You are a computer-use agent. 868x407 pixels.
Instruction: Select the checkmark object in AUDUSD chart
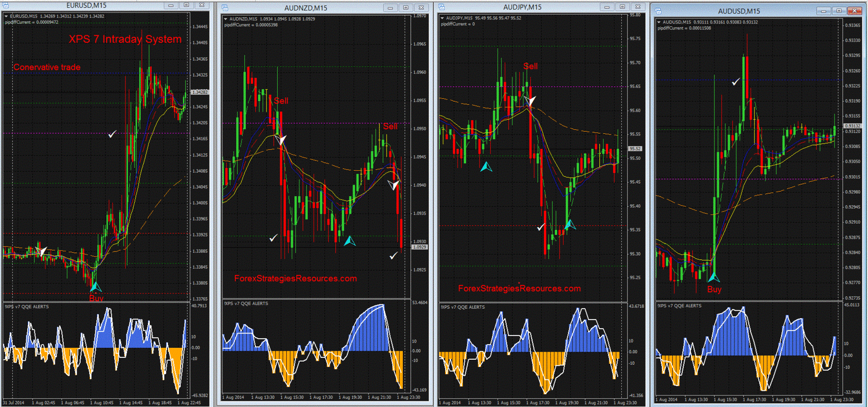(x=736, y=82)
